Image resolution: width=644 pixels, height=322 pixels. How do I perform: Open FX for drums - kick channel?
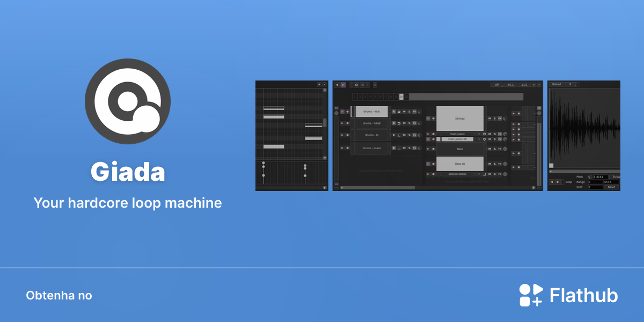414,112
